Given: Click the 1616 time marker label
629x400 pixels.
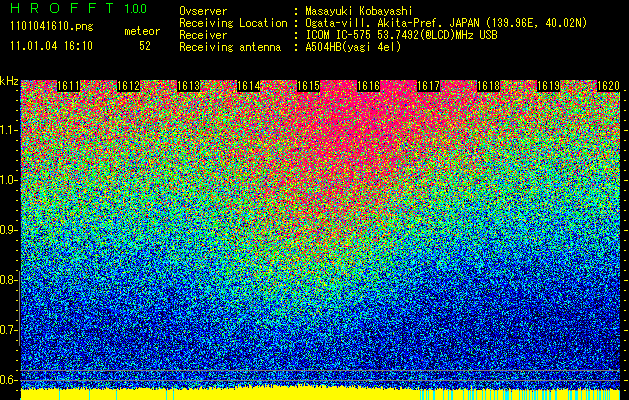Looking at the screenshot, I should pyautogui.click(x=369, y=86).
